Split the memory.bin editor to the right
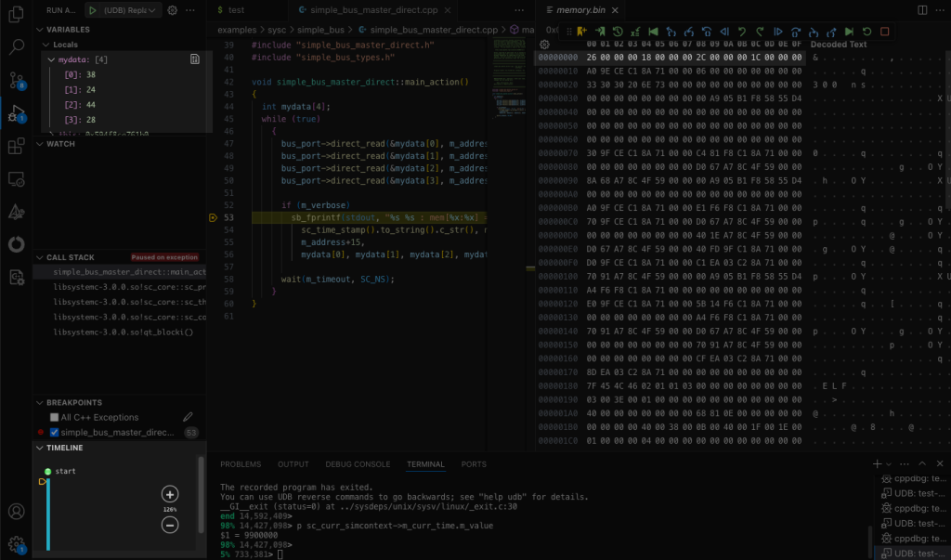The height and width of the screenshot is (560, 951). [922, 9]
